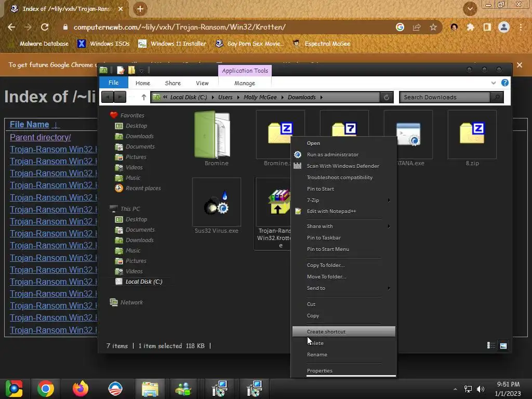532x399 pixels.
Task: Open Chrome three-dot menu
Action: 521,27
